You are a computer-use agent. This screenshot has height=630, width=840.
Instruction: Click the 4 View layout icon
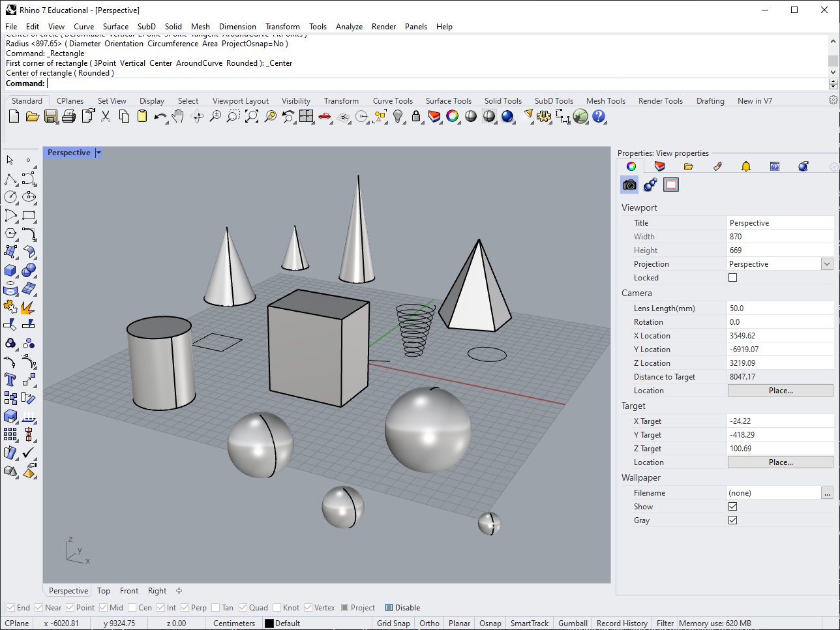(x=307, y=117)
